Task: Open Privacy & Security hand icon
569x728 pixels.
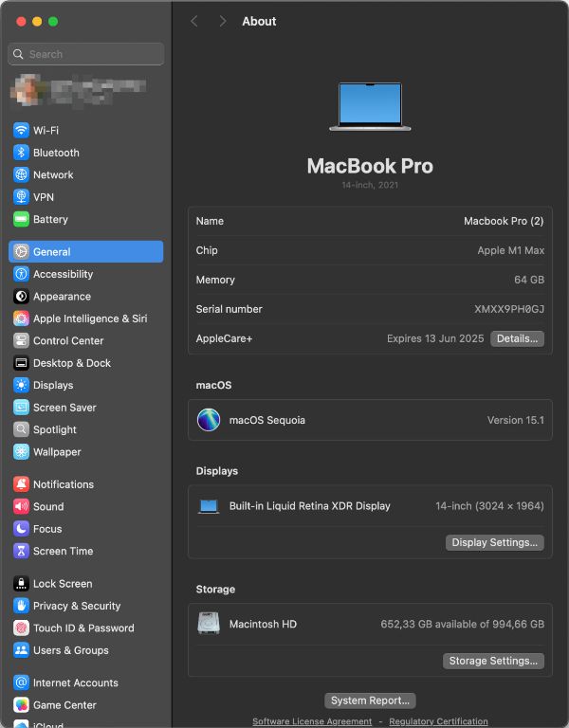Action: click(21, 606)
